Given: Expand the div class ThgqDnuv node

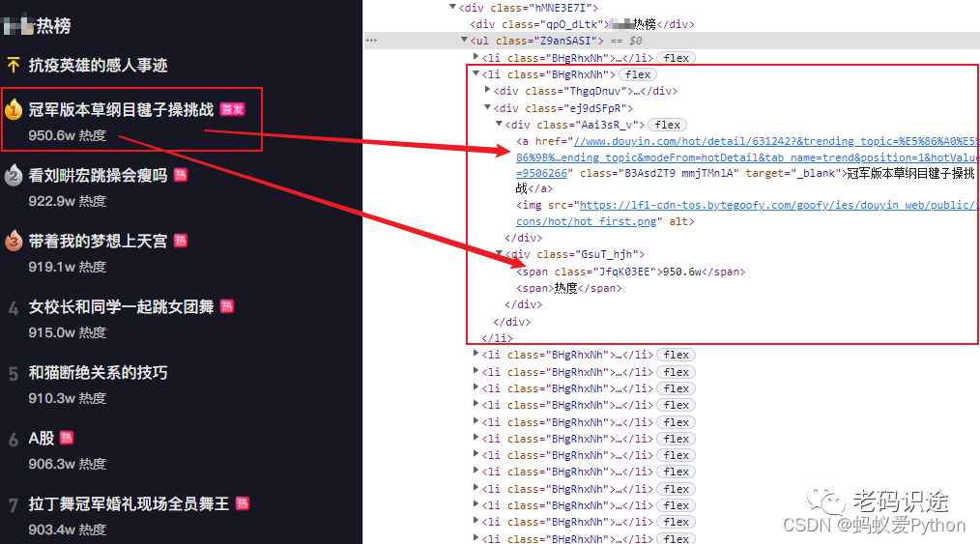Looking at the screenshot, I should point(487,90).
